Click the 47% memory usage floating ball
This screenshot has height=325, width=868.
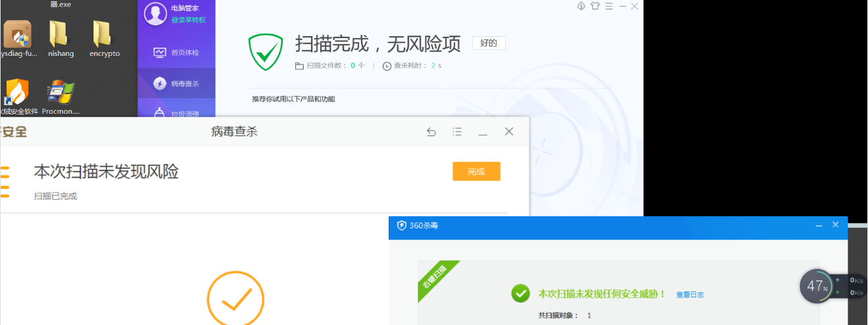coord(817,286)
